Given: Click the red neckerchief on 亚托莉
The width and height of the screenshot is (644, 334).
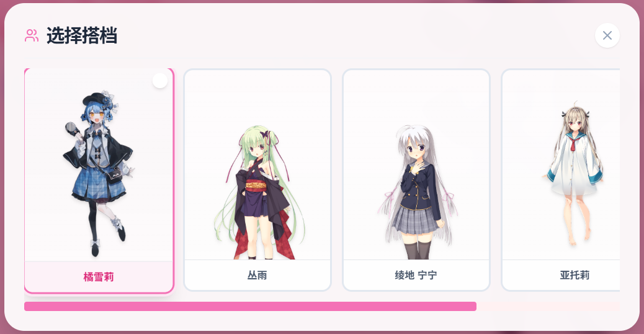Looking at the screenshot, I should coord(573,144).
